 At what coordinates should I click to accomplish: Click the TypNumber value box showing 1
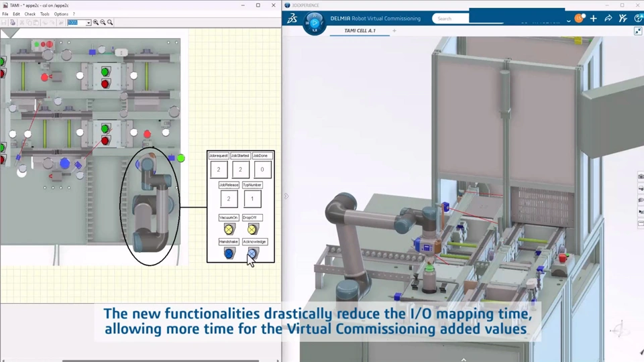click(252, 198)
